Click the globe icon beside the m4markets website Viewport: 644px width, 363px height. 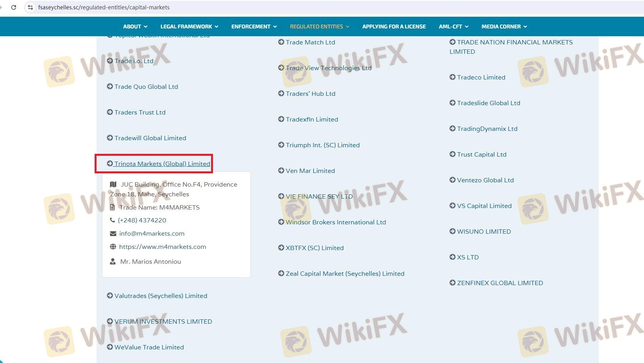click(x=113, y=247)
